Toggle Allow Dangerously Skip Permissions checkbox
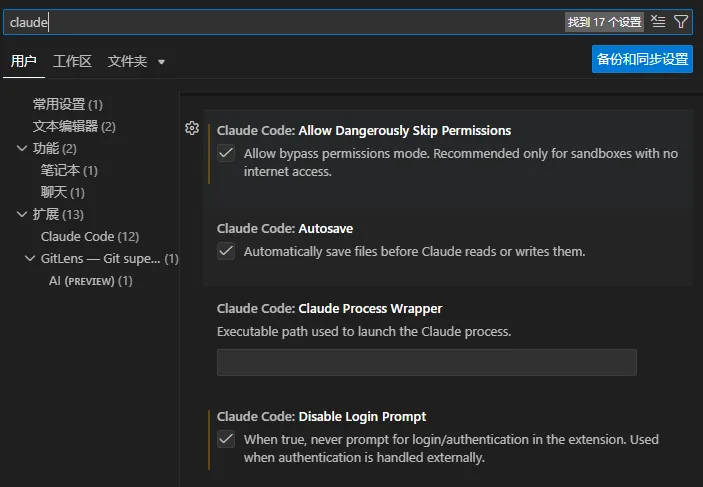This screenshot has height=487, width=703. coord(227,153)
